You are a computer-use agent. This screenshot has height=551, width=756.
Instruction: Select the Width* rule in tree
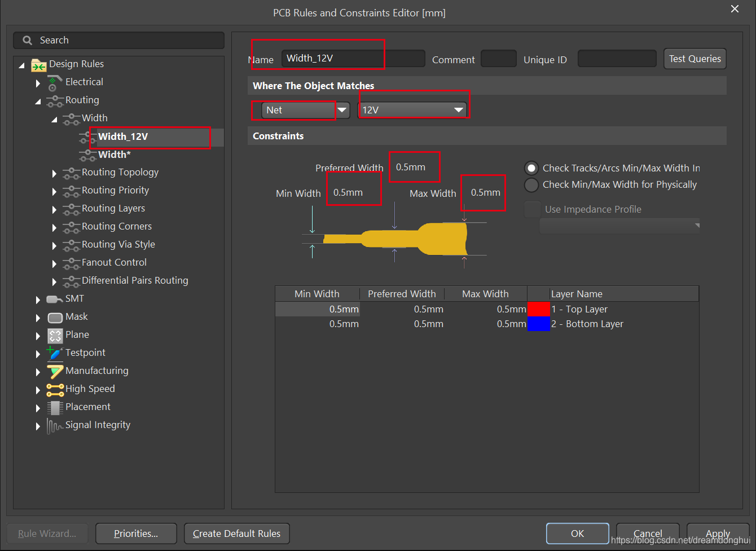115,155
